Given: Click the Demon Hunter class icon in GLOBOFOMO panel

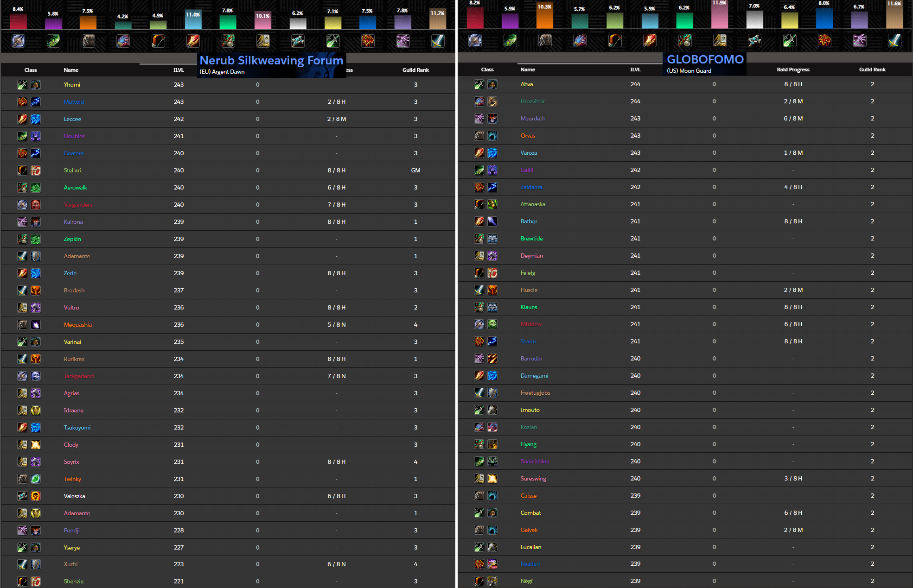Looking at the screenshot, I should 510,41.
